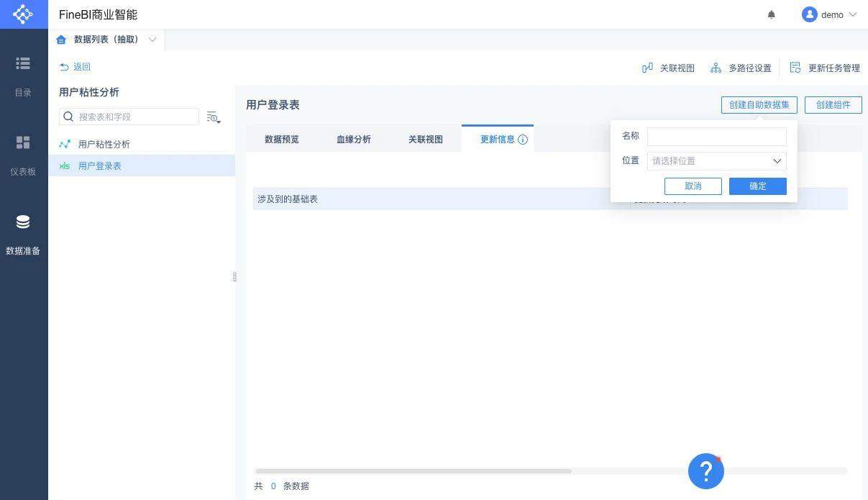This screenshot has width=868, height=500.
Task: Click the home icon in 数据列表 tab
Action: pyautogui.click(x=61, y=40)
